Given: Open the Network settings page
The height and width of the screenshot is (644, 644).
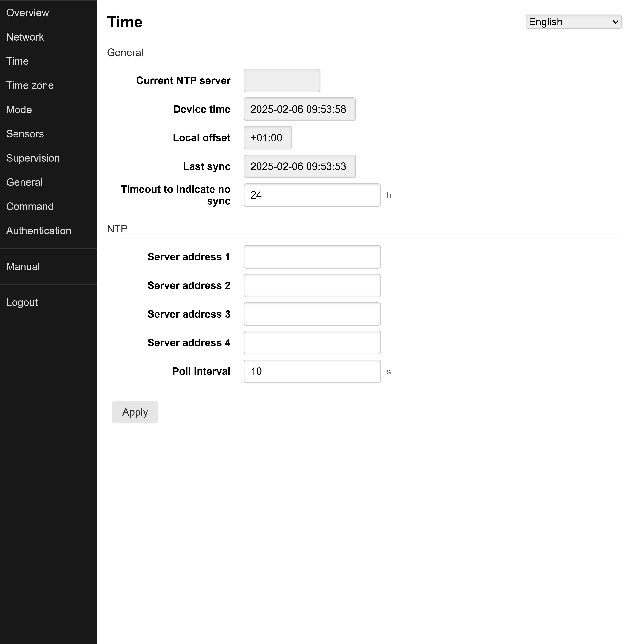Looking at the screenshot, I should 25,37.
